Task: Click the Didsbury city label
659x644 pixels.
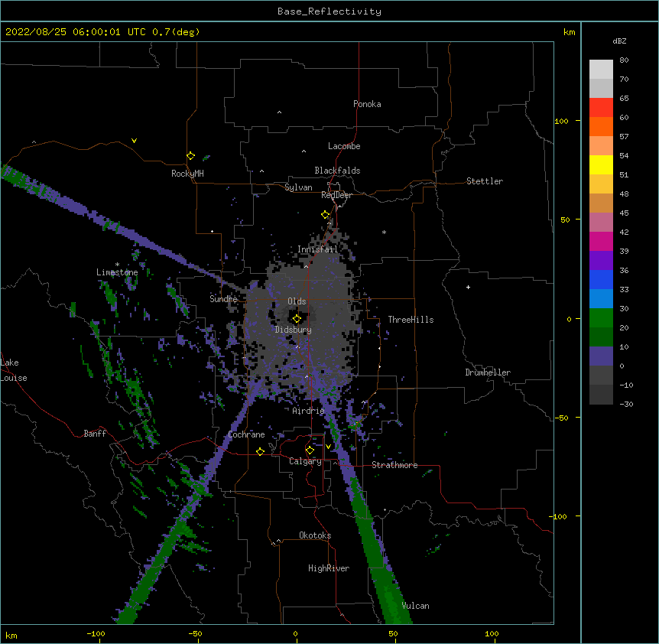Action: click(x=294, y=330)
